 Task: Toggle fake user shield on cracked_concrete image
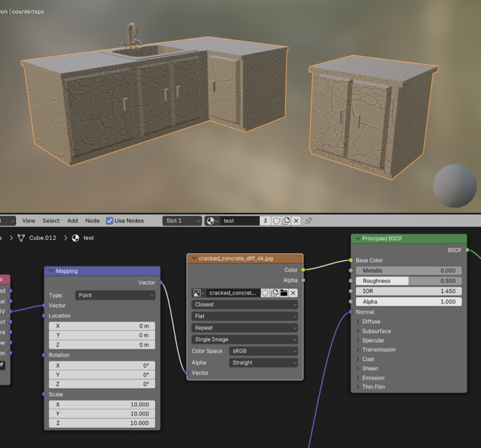click(x=265, y=293)
